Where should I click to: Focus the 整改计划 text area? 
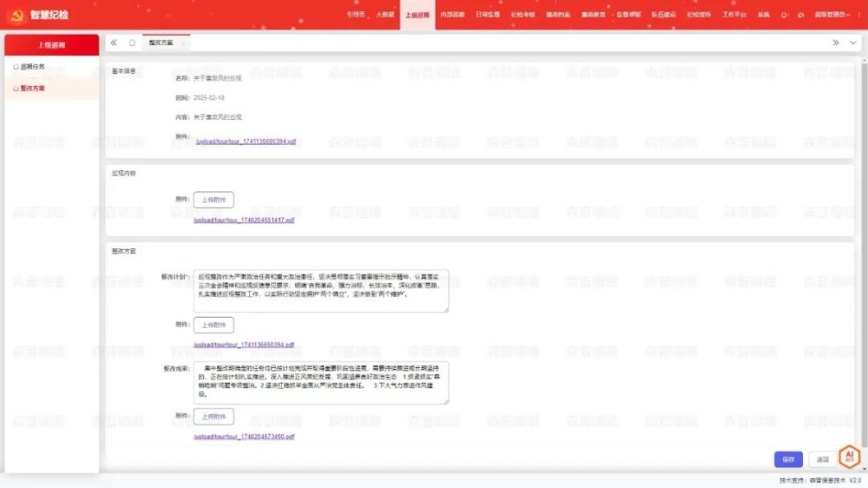[x=321, y=291]
